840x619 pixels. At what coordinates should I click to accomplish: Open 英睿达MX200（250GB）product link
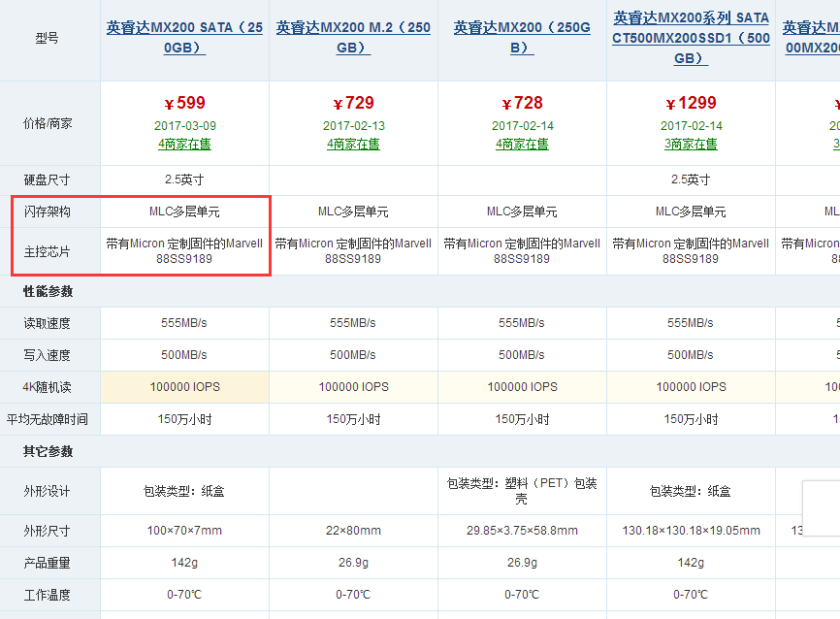[x=522, y=38]
